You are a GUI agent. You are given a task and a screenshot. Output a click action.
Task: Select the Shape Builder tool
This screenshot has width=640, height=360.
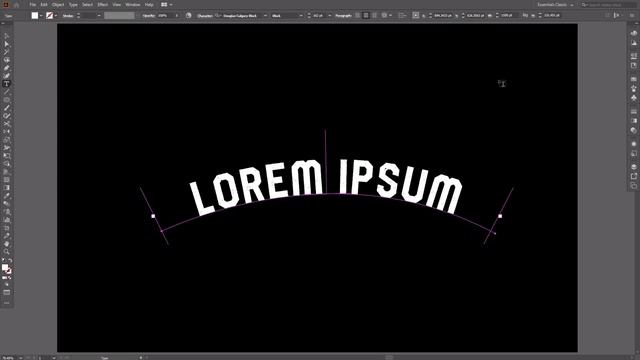point(7,164)
